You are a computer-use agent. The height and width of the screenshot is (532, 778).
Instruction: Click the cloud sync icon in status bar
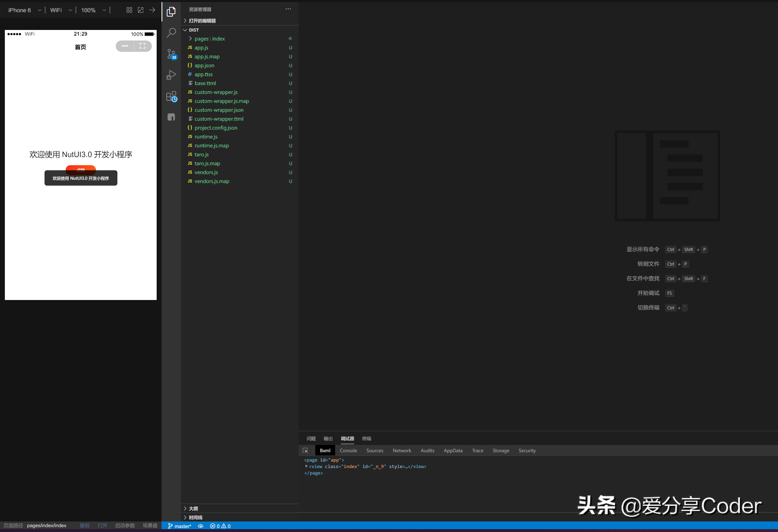tap(200, 526)
